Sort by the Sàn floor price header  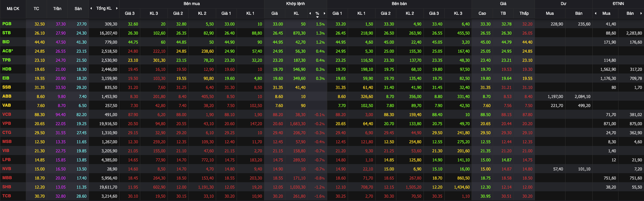tap(78, 9)
